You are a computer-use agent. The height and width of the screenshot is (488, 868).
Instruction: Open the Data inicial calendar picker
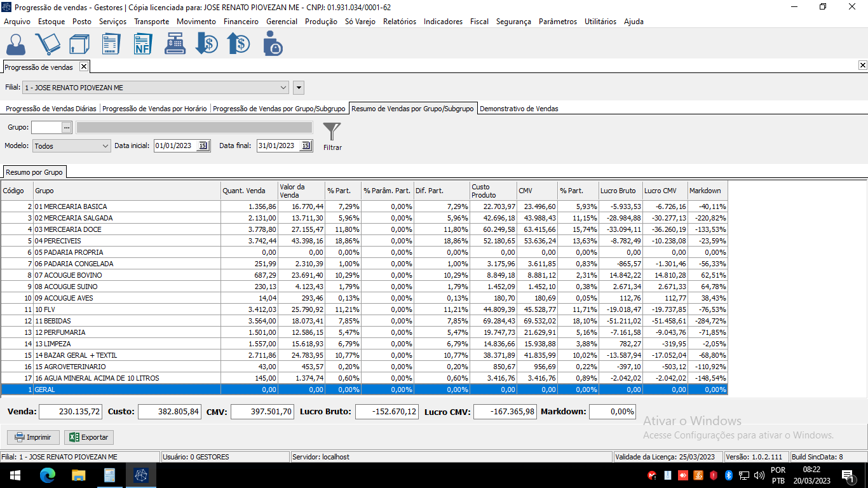(x=203, y=146)
